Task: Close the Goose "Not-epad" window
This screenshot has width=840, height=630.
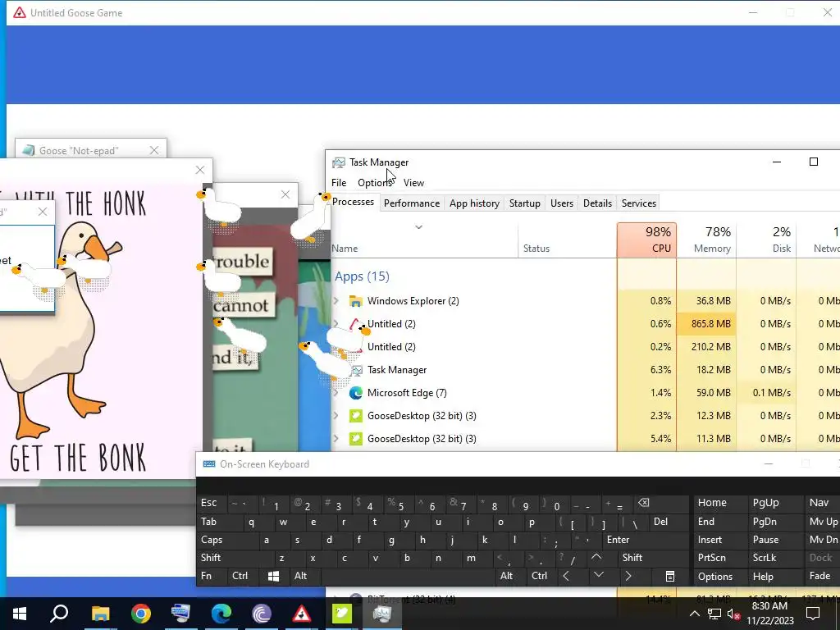Action: pos(154,151)
